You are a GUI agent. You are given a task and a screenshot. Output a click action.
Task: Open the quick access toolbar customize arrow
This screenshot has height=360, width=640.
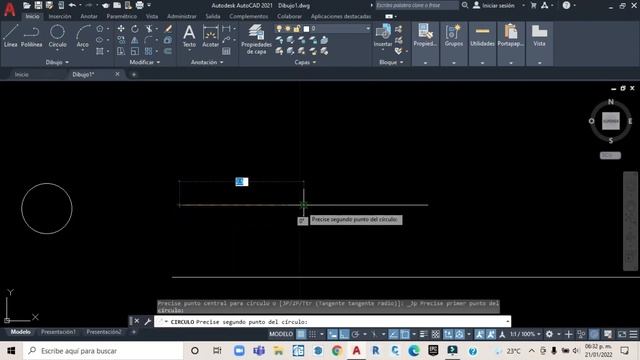coord(149,5)
